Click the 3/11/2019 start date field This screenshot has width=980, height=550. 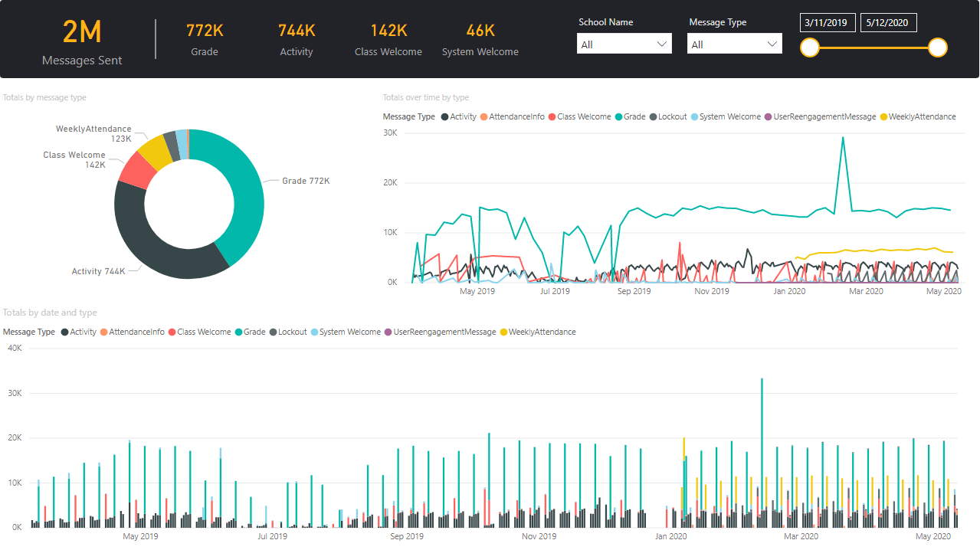(x=827, y=23)
